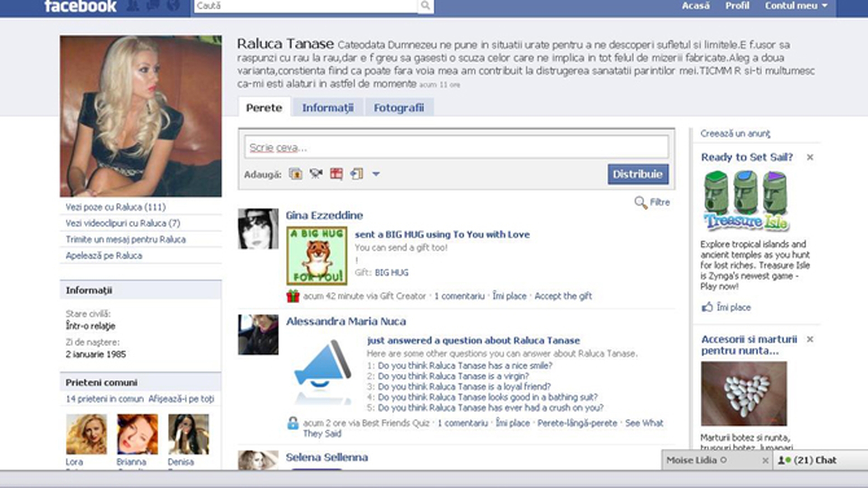Click the search magnifier button
Image resolution: width=868 pixels, height=488 pixels.
tap(425, 6)
